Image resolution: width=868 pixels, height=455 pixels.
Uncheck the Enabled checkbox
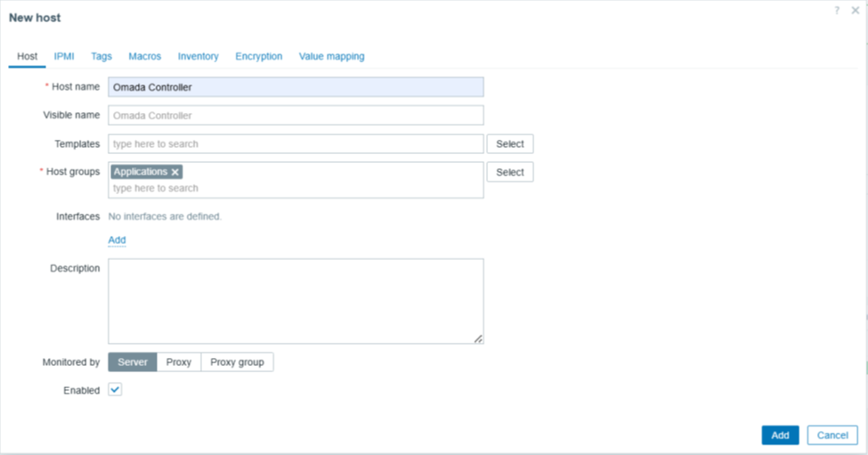pyautogui.click(x=115, y=390)
